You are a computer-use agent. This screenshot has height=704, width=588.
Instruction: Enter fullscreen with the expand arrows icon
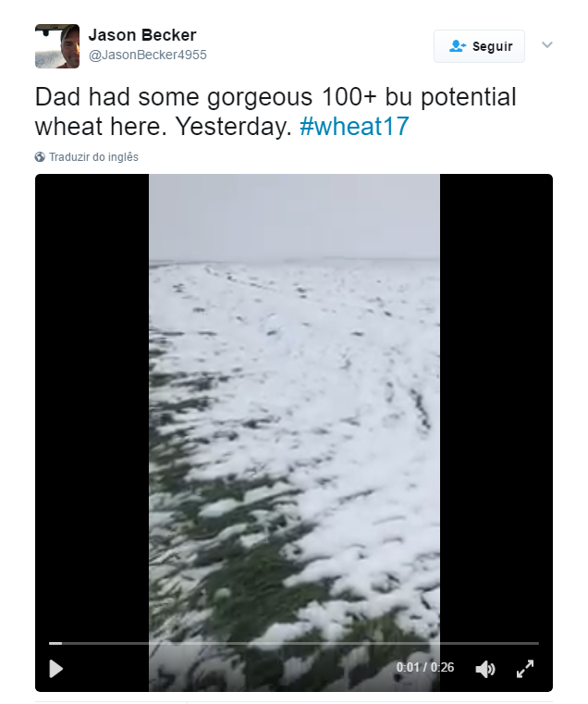524,668
